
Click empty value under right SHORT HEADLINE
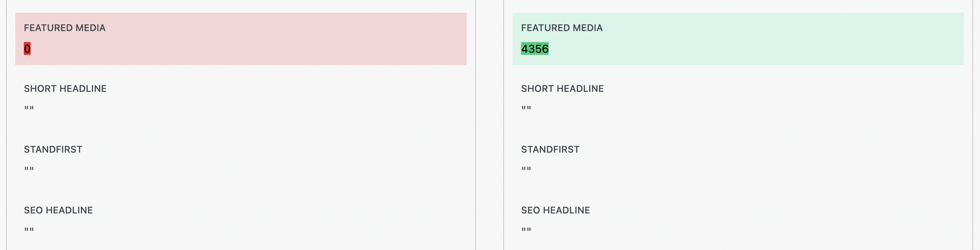526,108
